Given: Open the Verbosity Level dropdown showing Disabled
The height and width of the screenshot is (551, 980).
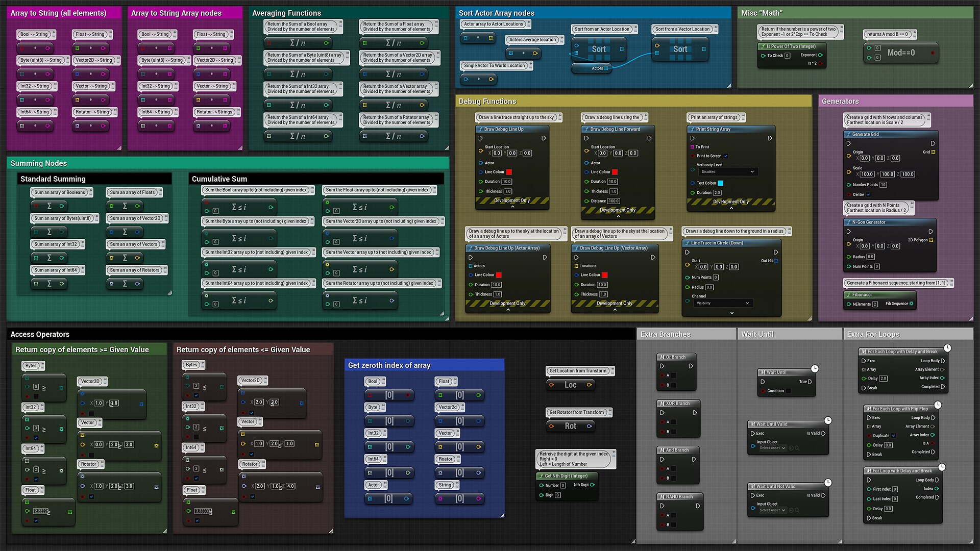Looking at the screenshot, I should click(728, 171).
